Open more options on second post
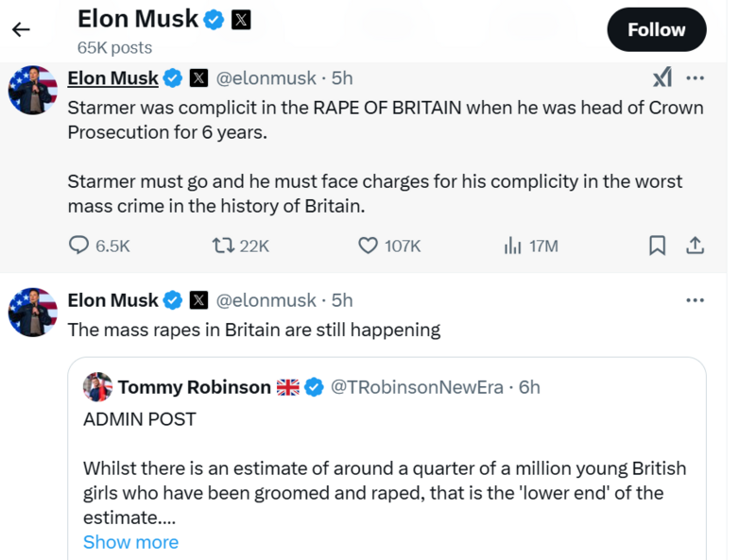Viewport: 756px width, 560px height. pyautogui.click(x=695, y=300)
